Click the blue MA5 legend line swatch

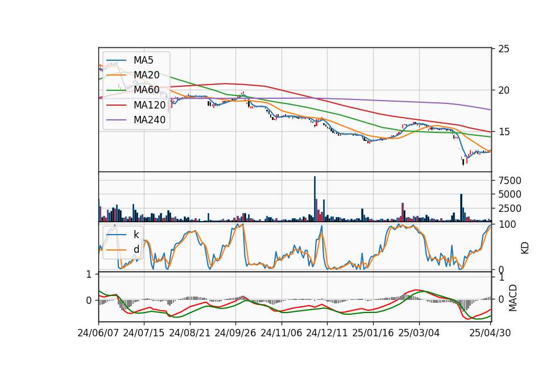[x=116, y=61]
